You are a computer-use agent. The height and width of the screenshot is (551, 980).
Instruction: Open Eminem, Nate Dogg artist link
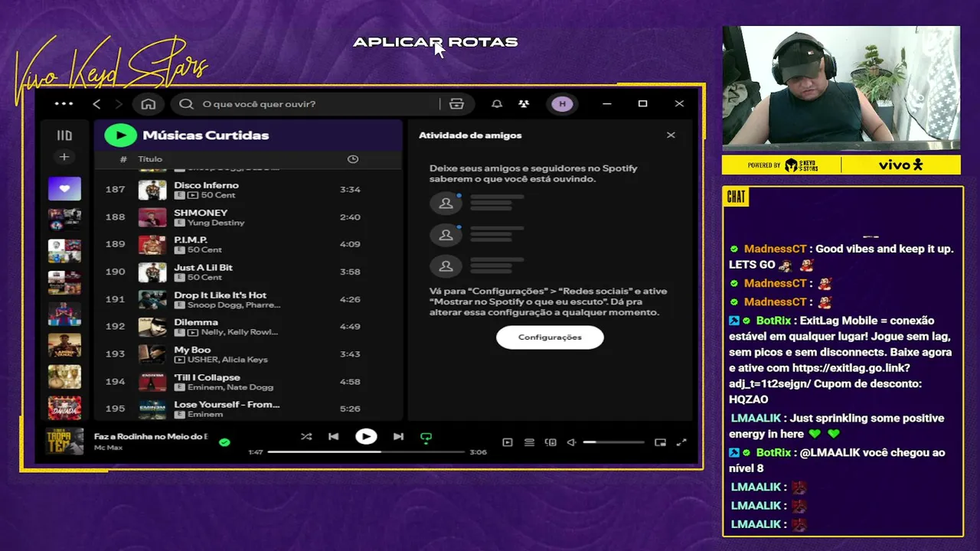(x=230, y=387)
